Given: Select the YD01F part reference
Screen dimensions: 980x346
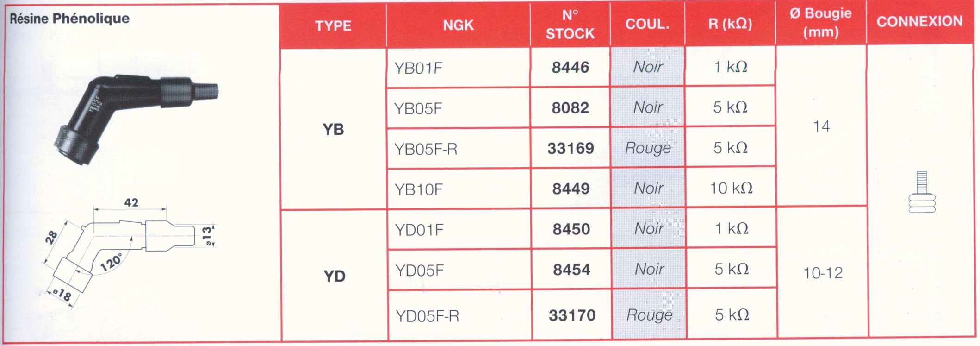Looking at the screenshot, I should click(419, 230).
